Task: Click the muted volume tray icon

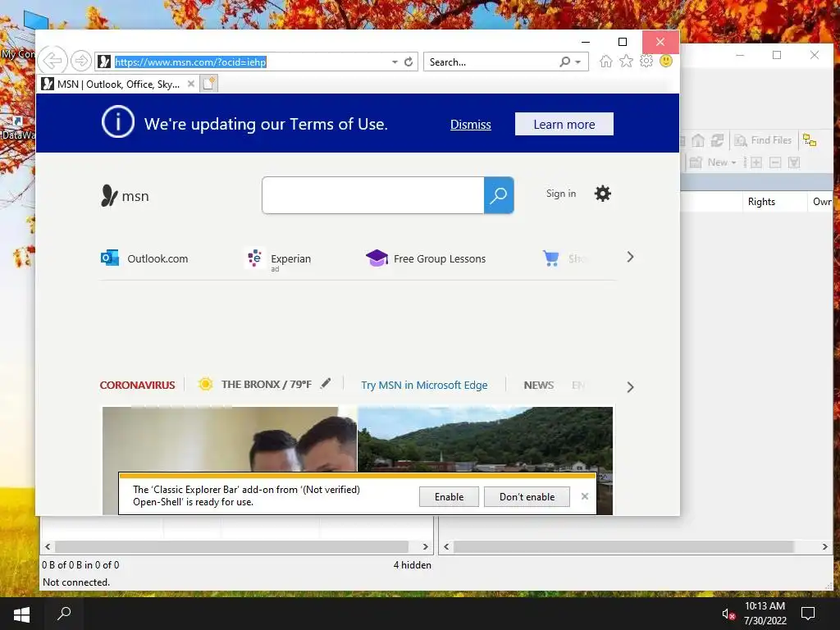Action: tap(728, 614)
